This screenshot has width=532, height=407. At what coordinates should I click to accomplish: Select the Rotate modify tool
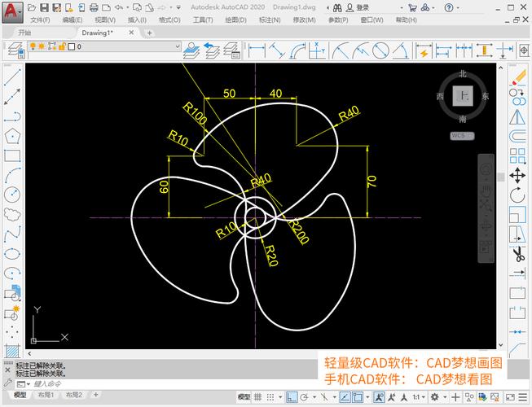click(x=517, y=195)
